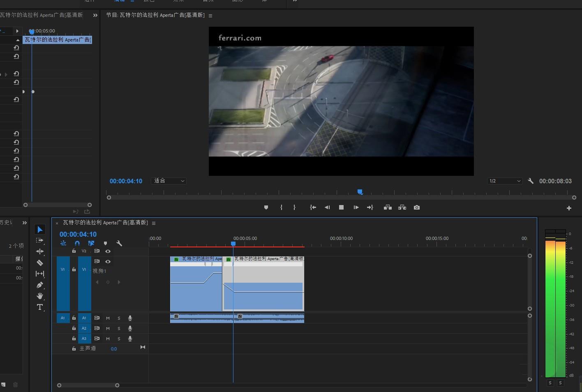Open playback resolution dropdown 1/2

[x=505, y=181]
